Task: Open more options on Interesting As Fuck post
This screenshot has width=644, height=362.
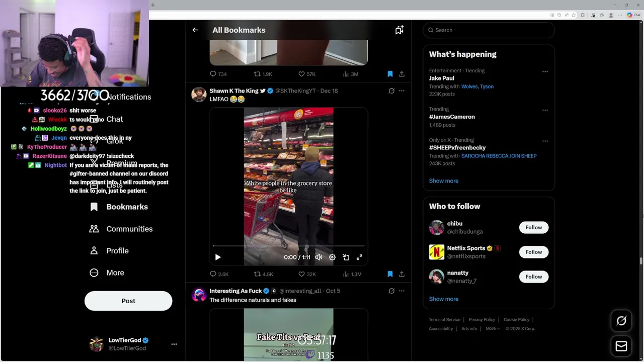Action: pyautogui.click(x=401, y=291)
